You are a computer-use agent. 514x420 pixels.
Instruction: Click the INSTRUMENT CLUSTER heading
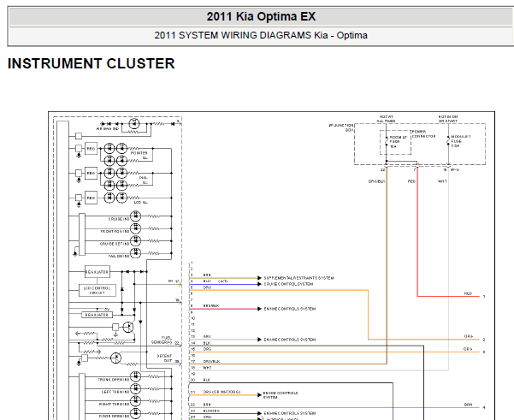tap(92, 63)
